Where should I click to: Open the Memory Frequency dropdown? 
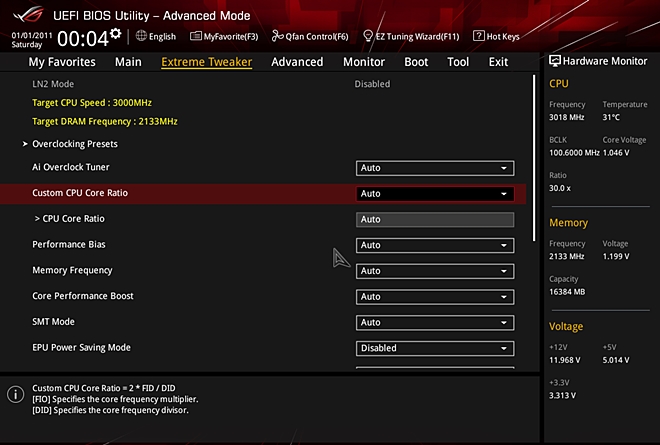pyautogui.click(x=435, y=271)
